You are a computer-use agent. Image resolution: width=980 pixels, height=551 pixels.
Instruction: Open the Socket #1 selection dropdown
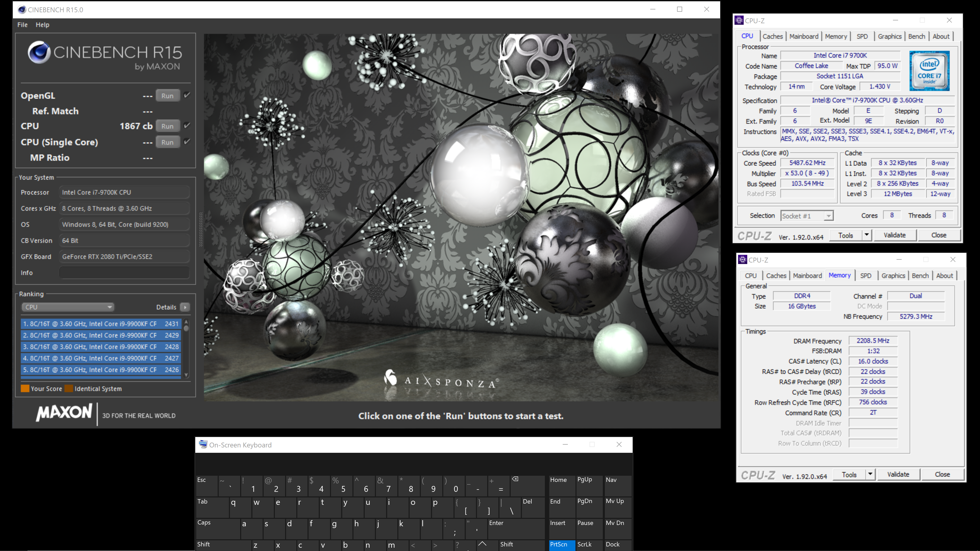pos(807,216)
